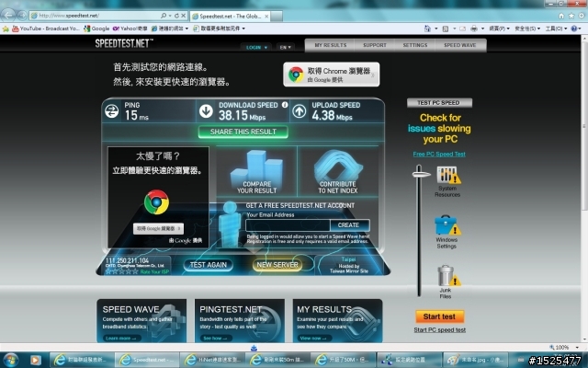The height and width of the screenshot is (368, 588).
Task: Click the CREATE account button
Action: (x=348, y=225)
